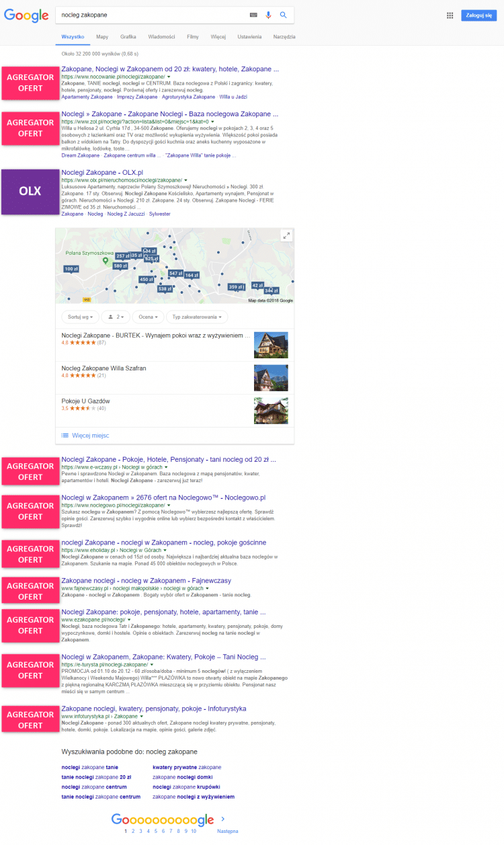Open the ezakopane.pl result title
Image resolution: width=504 pixels, height=845 pixels.
pyautogui.click(x=163, y=612)
